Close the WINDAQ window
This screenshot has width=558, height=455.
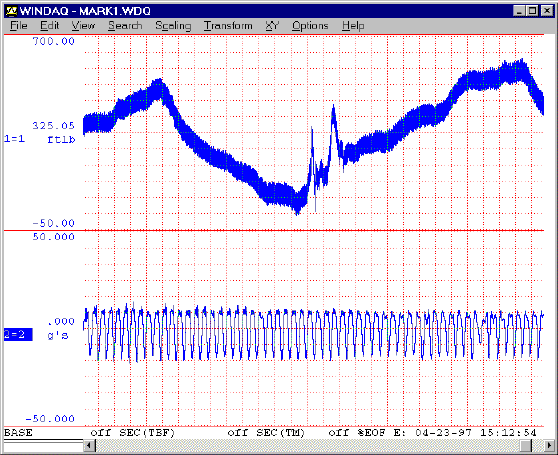pos(547,11)
